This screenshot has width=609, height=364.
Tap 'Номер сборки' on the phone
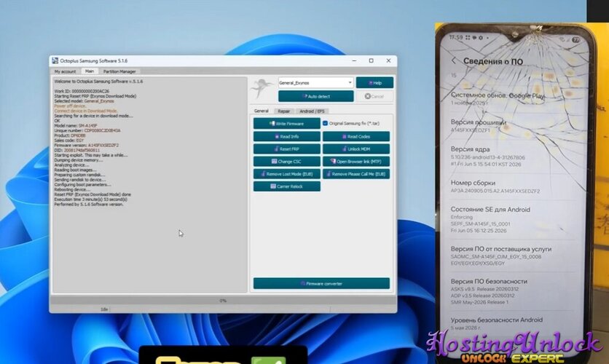pos(473,183)
